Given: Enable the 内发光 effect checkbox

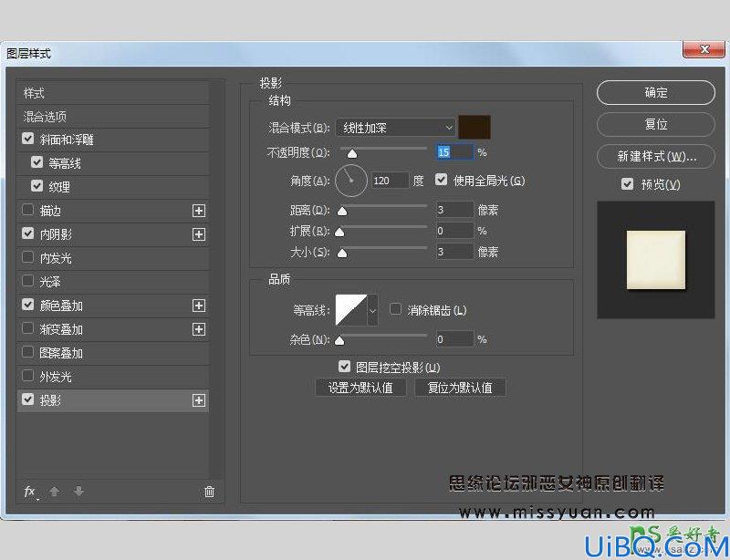Looking at the screenshot, I should 28,257.
